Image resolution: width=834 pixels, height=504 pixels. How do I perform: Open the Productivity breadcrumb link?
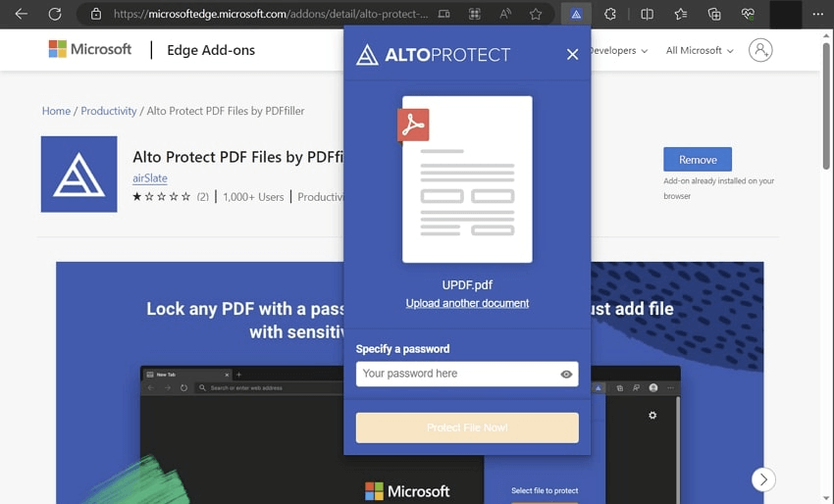point(109,111)
